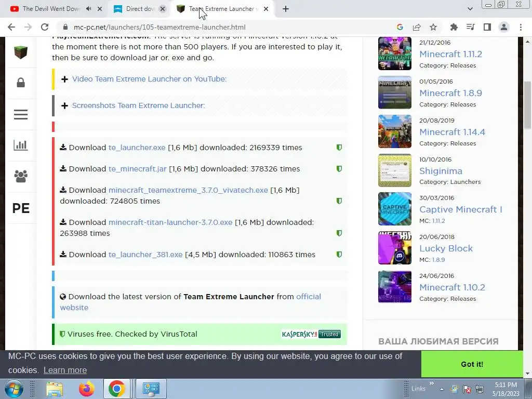Open the Chrome extensions puzzle icon
The width and height of the screenshot is (532, 399).
pyautogui.click(x=454, y=27)
